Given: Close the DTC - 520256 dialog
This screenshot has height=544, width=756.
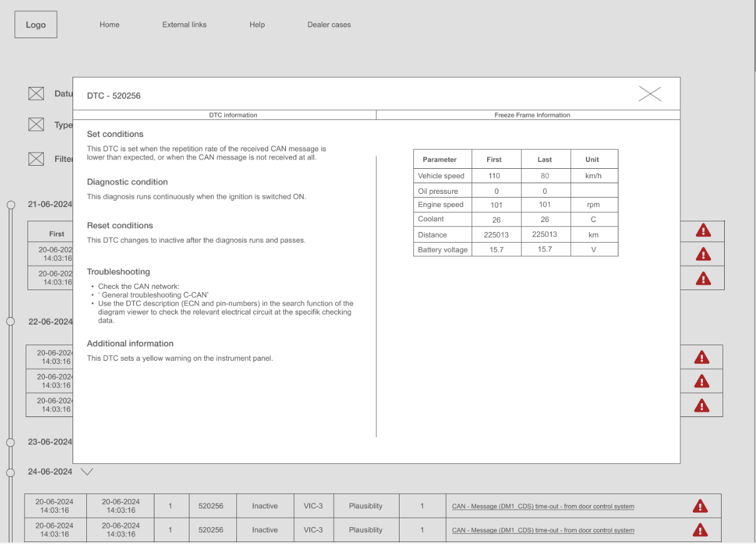Looking at the screenshot, I should pos(650,94).
